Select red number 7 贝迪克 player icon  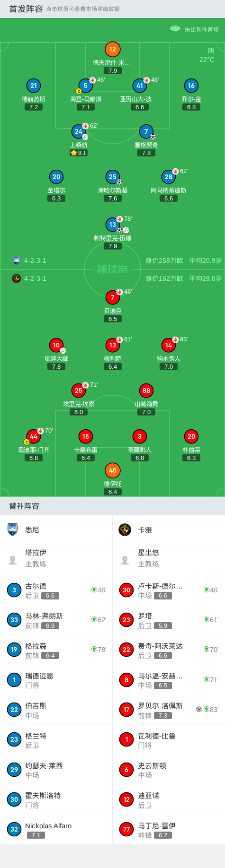coord(113,297)
